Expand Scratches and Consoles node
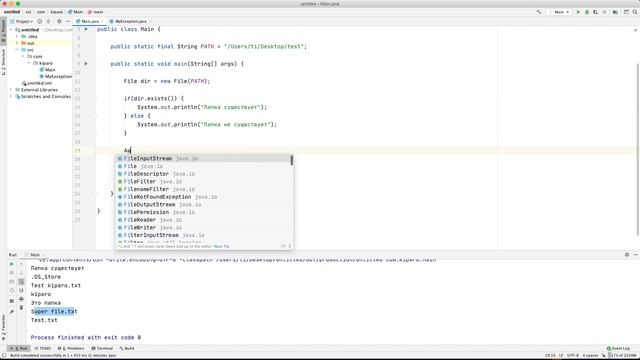This screenshot has height=360, width=640. 11,96
